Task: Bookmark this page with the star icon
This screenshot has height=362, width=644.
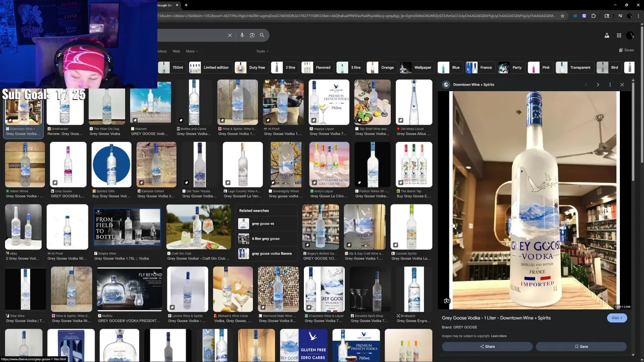Action: [x=562, y=16]
